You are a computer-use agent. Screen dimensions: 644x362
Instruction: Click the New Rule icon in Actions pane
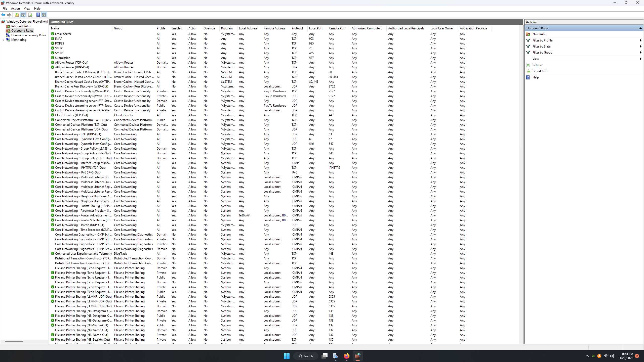(x=528, y=34)
